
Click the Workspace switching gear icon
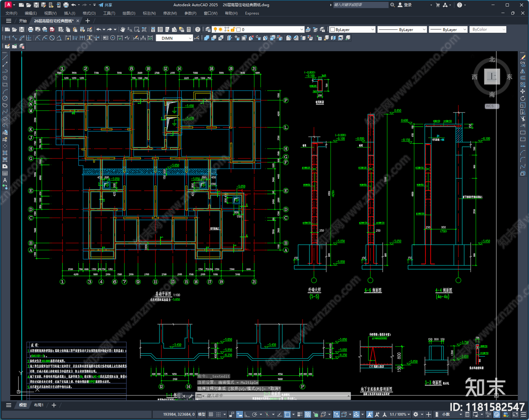(416, 414)
